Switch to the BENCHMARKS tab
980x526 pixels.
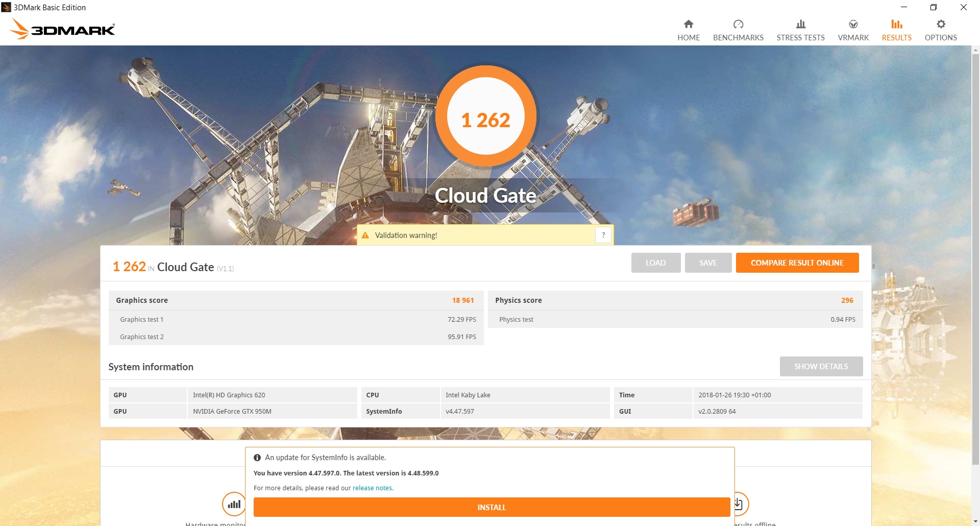point(738,38)
